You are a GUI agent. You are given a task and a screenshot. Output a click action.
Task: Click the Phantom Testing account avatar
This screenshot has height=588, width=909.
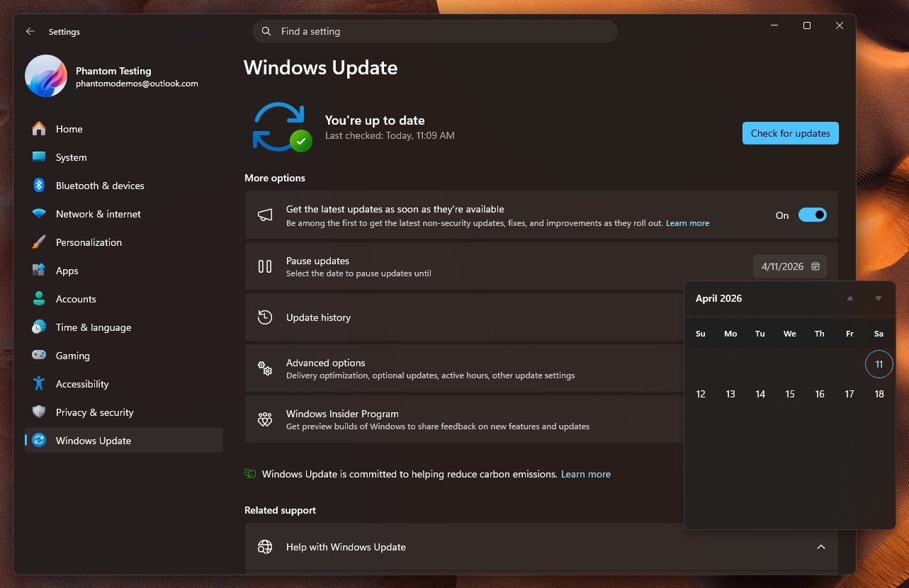[45, 77]
